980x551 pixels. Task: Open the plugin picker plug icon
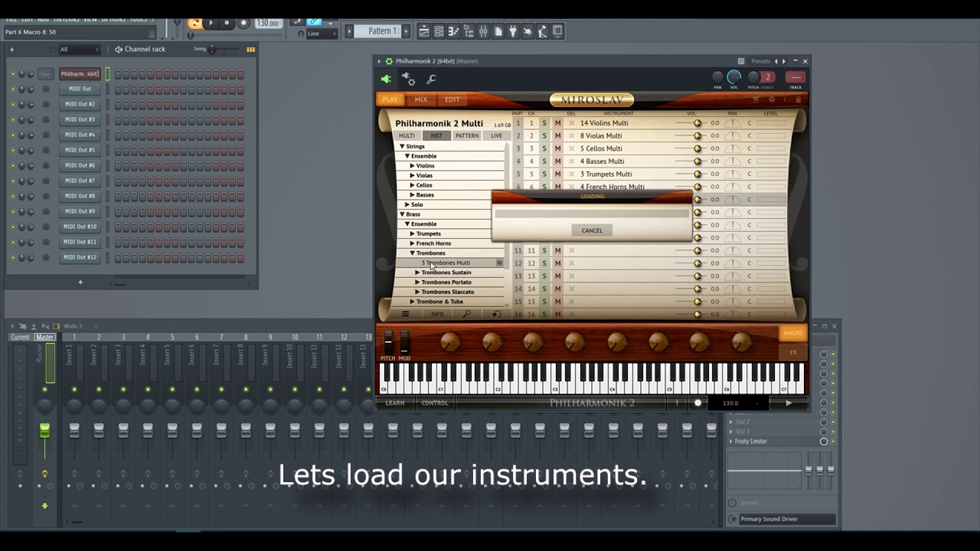(513, 31)
